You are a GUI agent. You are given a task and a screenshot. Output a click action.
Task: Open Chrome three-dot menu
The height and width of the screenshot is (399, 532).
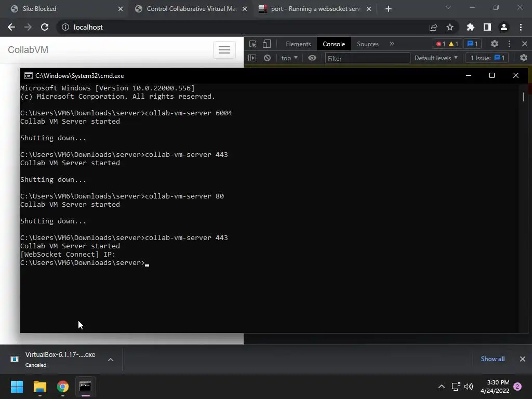tap(521, 27)
